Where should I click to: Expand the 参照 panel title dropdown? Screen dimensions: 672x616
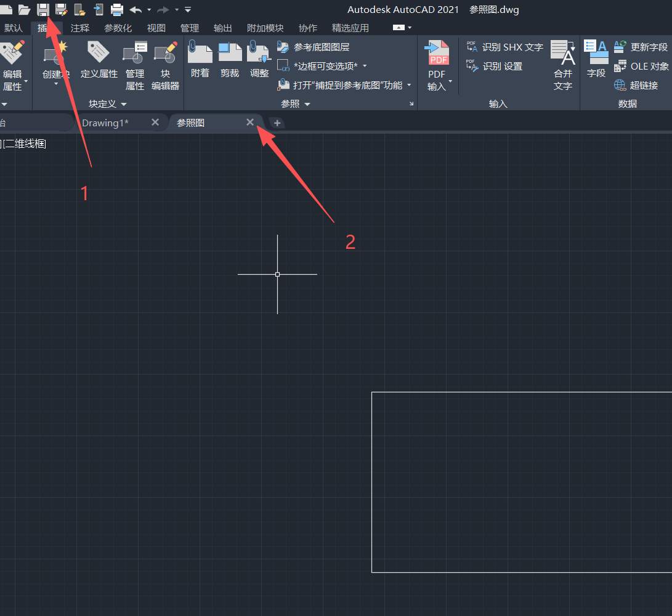[296, 104]
